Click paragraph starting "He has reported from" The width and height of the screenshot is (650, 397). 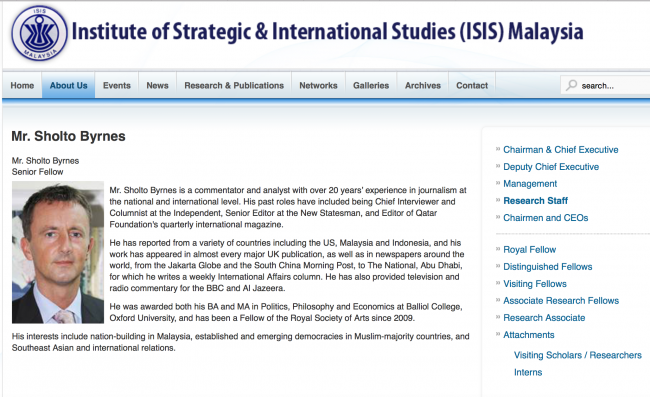click(x=287, y=265)
